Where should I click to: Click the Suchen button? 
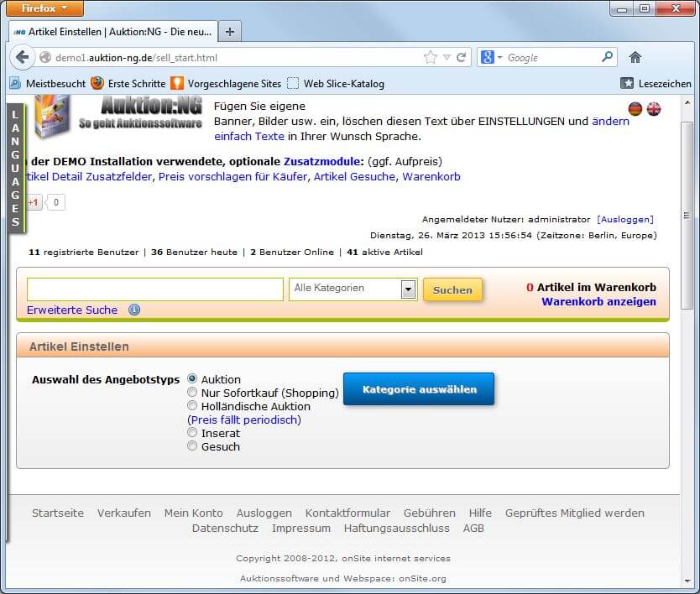[x=452, y=289]
